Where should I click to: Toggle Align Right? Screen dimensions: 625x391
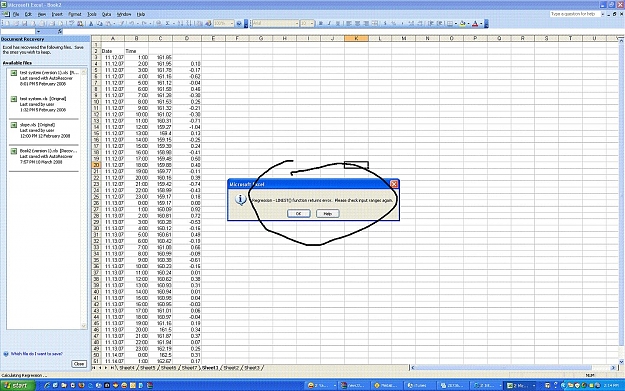click(x=366, y=24)
